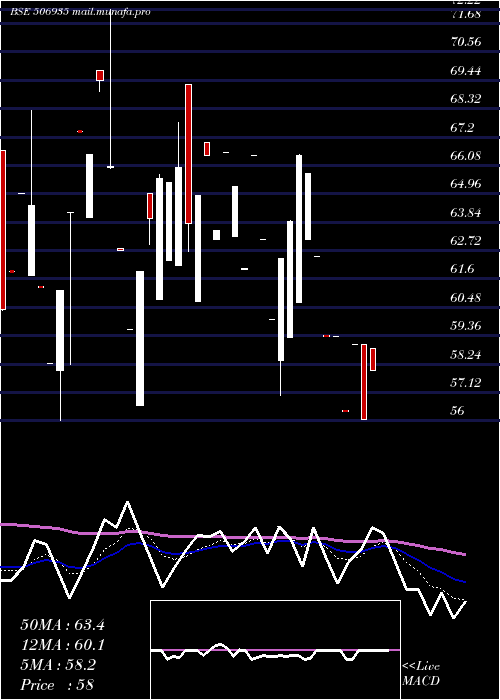This screenshot has width=500, height=700.
Task: Click the '12MA : 60.1' readout
Action: click(62, 645)
